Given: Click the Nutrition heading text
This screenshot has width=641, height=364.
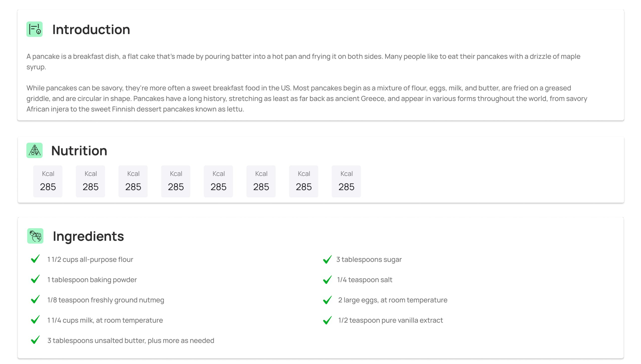Looking at the screenshot, I should tap(79, 151).
